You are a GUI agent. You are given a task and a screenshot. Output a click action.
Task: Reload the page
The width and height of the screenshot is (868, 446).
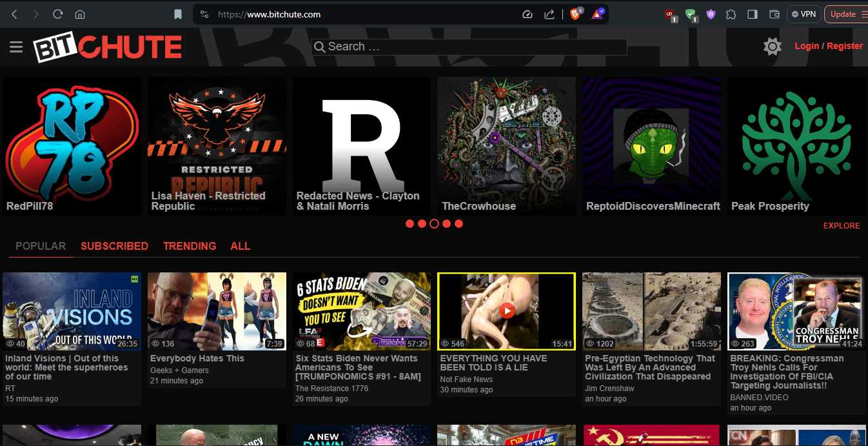click(57, 14)
